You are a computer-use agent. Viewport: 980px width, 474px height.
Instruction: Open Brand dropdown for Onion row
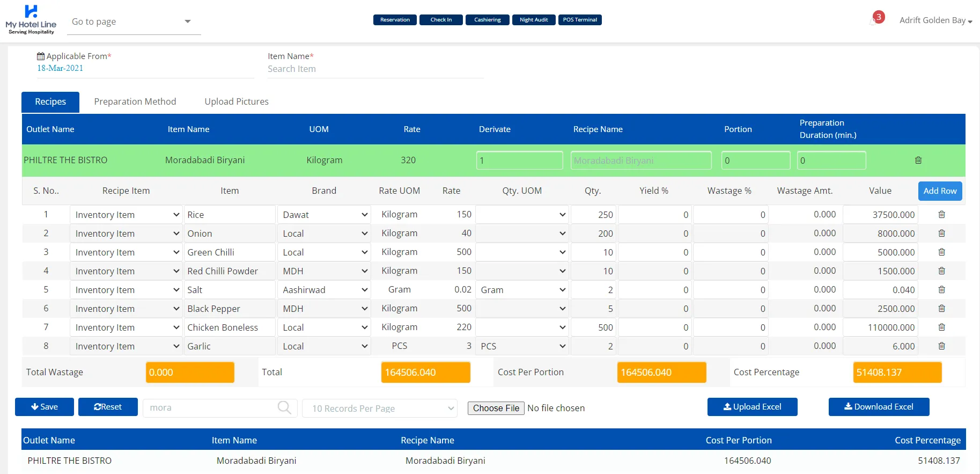pyautogui.click(x=324, y=234)
